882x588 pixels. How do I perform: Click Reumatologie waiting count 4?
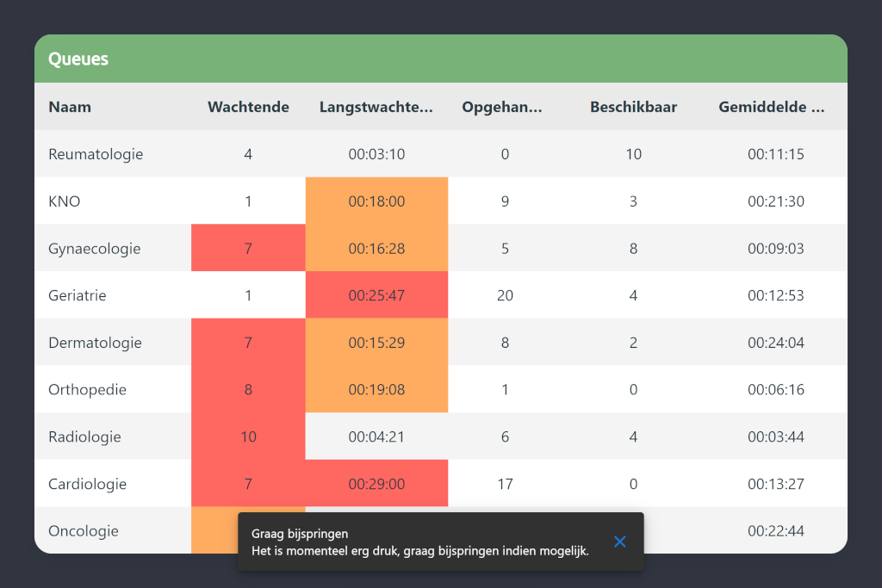pyautogui.click(x=248, y=154)
